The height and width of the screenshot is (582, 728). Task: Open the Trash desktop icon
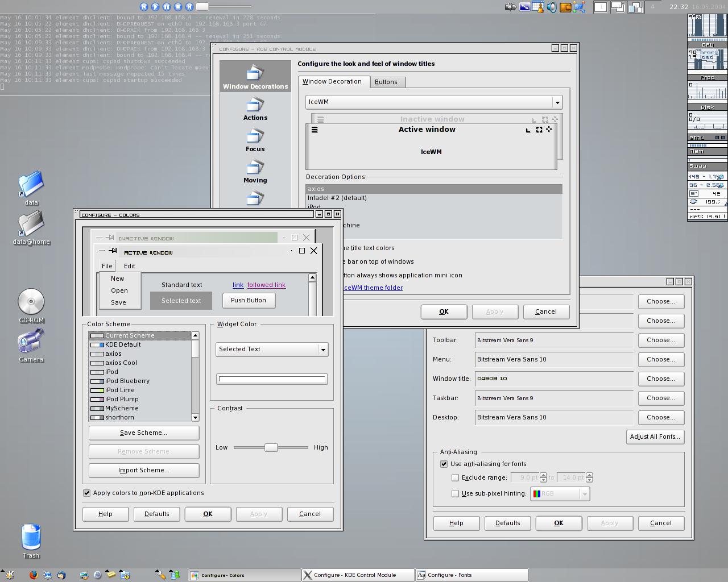point(31,541)
